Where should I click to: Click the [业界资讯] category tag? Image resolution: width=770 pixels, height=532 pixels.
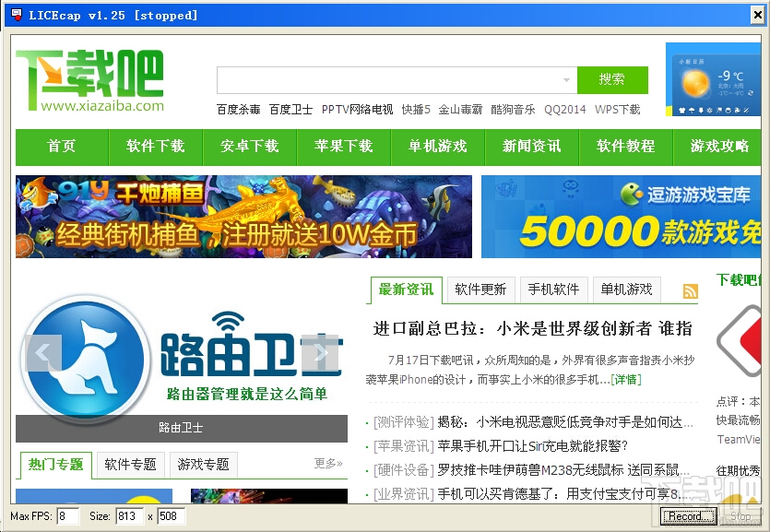coord(404,493)
